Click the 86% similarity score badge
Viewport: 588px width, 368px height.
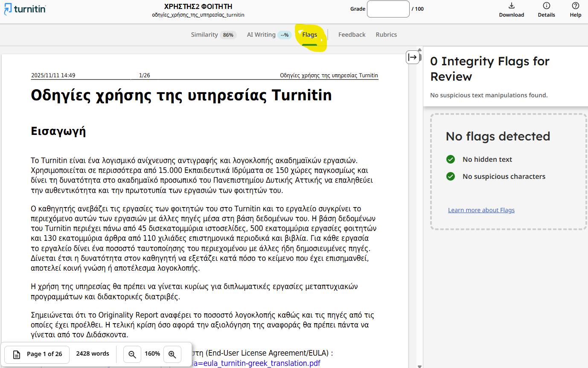coord(228,35)
